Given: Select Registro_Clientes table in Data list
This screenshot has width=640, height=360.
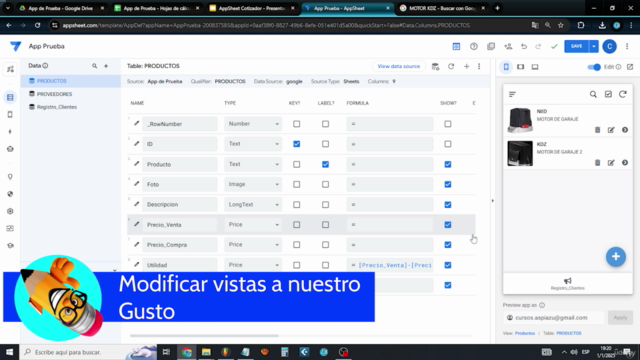Looking at the screenshot, I should 57,107.
